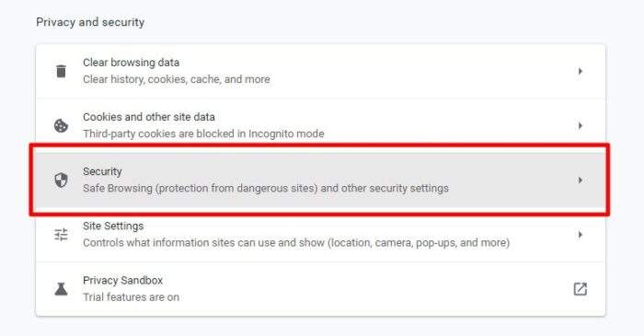Click the Safe Browsing description text

point(266,189)
